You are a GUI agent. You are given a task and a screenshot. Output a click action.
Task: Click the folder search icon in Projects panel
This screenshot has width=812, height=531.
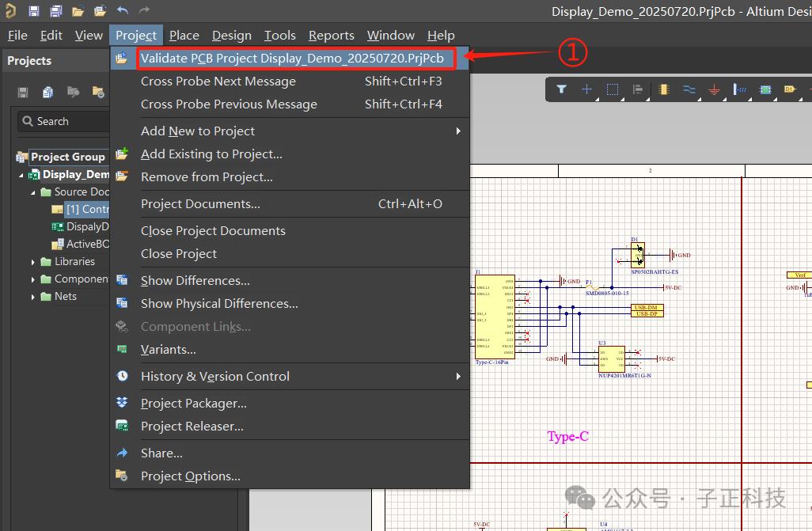73,93
